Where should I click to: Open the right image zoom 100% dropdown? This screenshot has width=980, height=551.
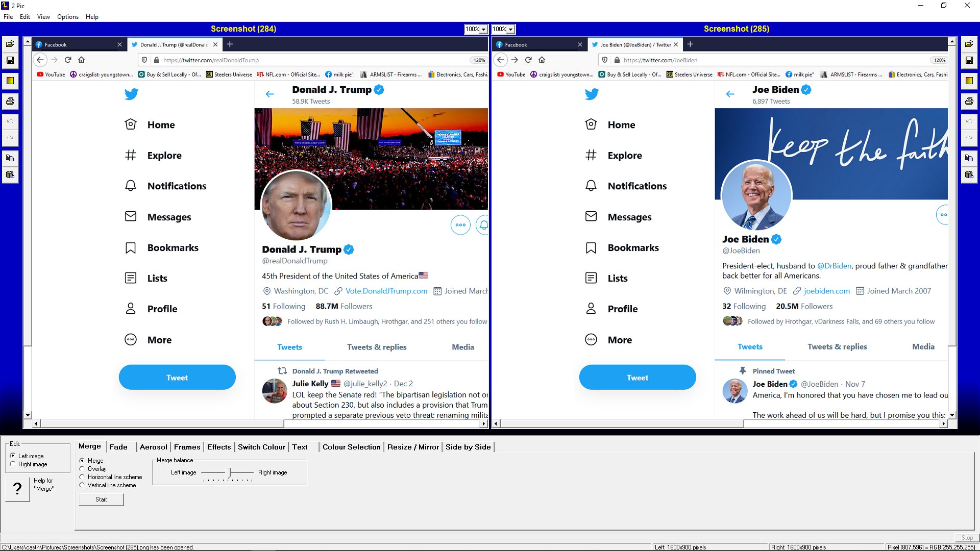(x=510, y=29)
